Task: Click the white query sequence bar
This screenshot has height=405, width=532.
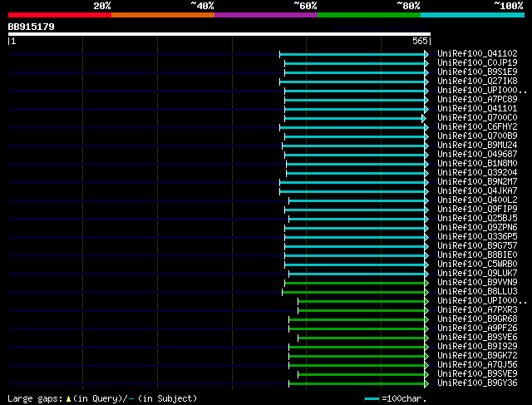Action: [x=219, y=34]
